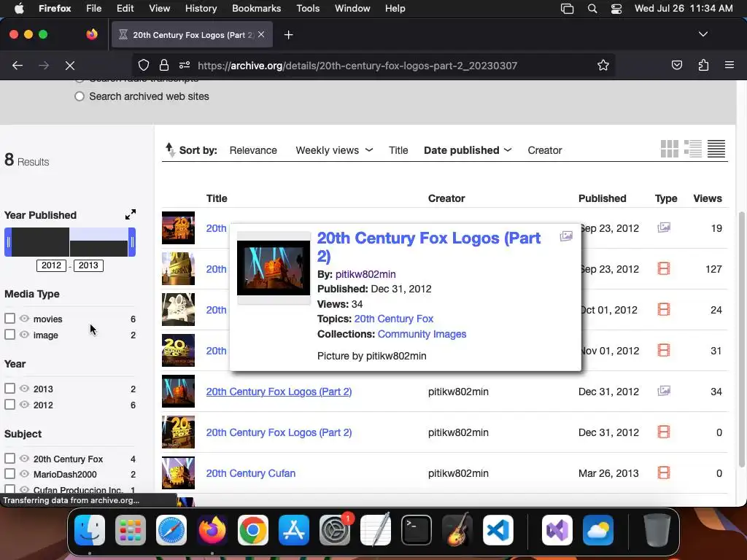Open 20th Century Fox topic link

click(x=393, y=319)
